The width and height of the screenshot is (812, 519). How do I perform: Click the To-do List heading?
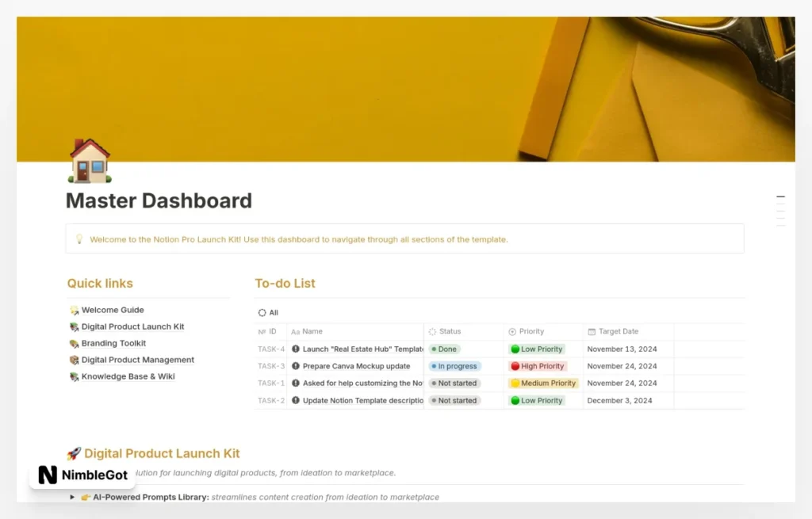pyautogui.click(x=285, y=283)
